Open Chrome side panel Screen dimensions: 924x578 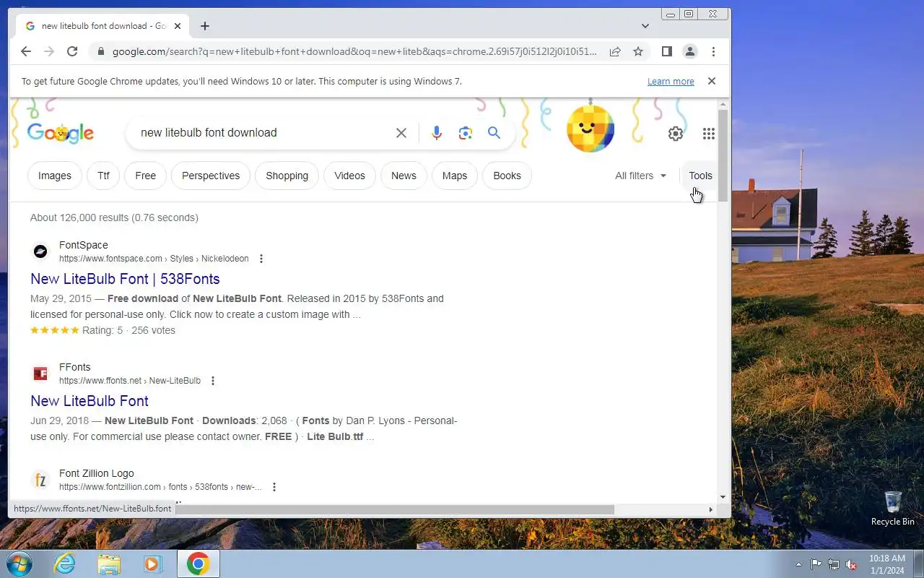(667, 51)
